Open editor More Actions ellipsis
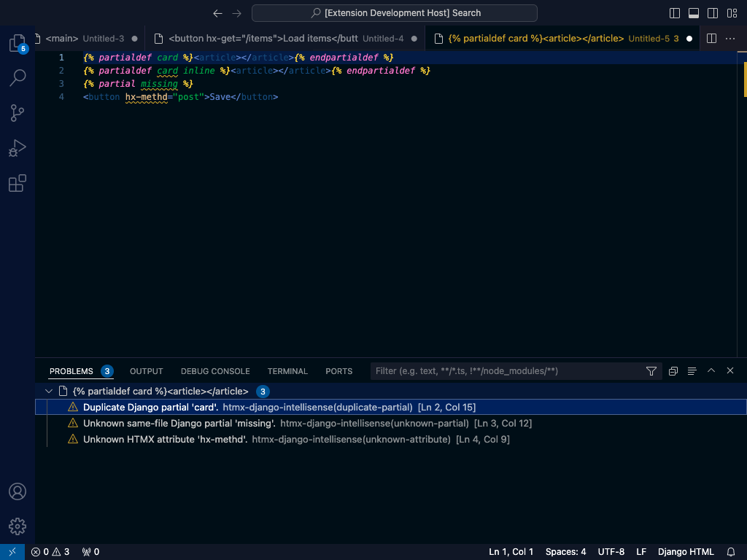 point(729,39)
